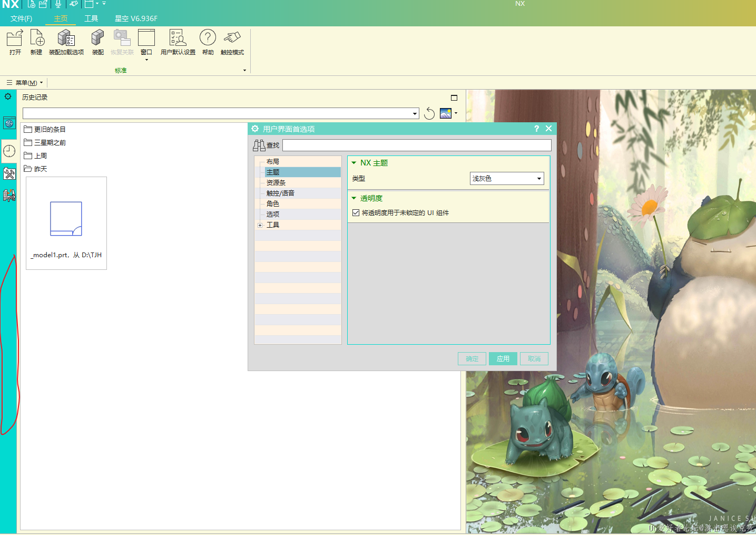
Task: Open quick access toolbar customize arrow
Action: click(x=104, y=4)
